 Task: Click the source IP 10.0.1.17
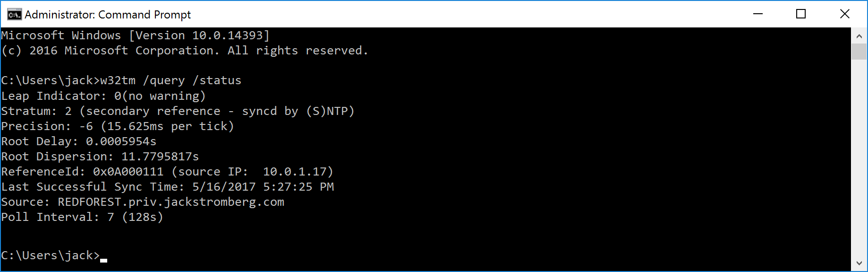point(294,172)
